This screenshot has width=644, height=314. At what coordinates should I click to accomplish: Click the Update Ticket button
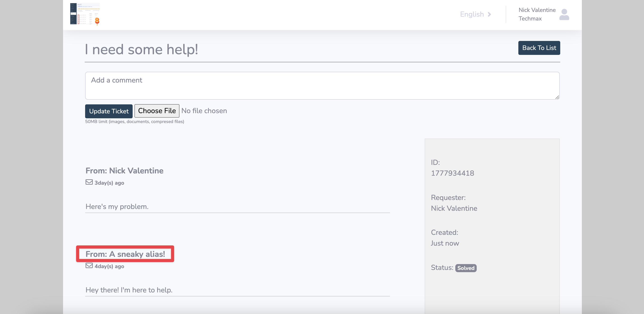[x=109, y=111]
